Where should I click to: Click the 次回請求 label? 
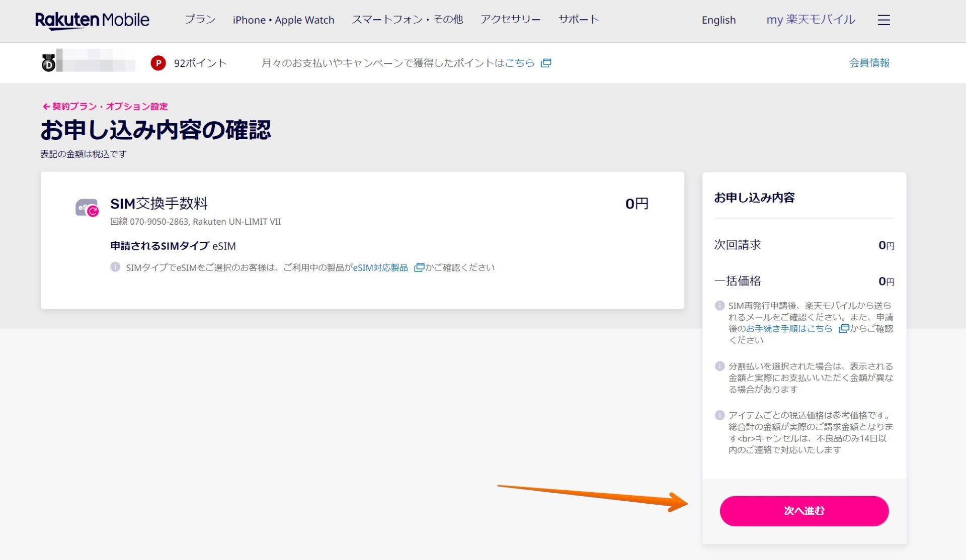click(x=738, y=245)
